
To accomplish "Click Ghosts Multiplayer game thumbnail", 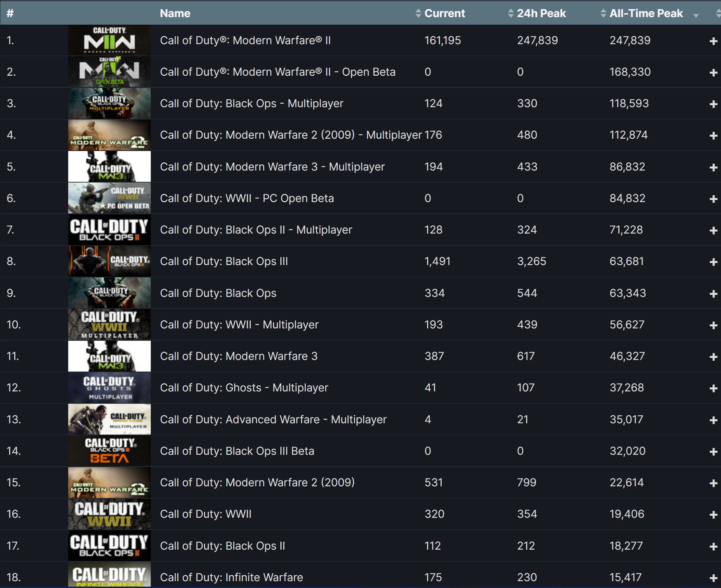I will (109, 388).
